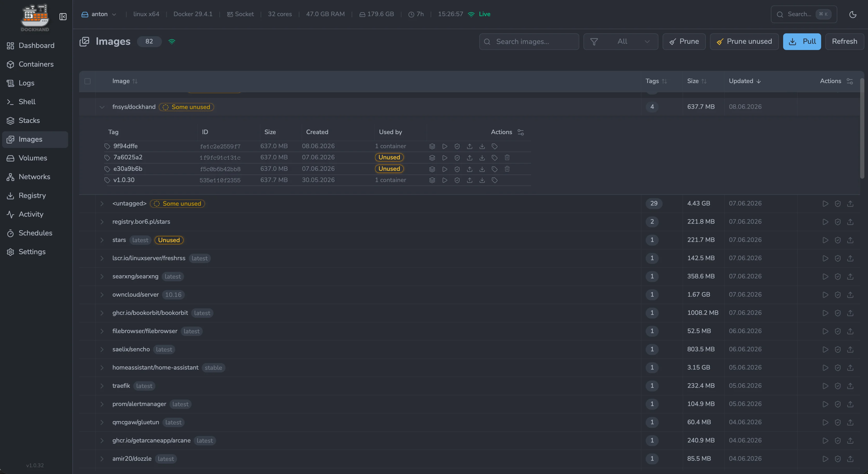
Task: Open the Shell section
Action: (35, 102)
